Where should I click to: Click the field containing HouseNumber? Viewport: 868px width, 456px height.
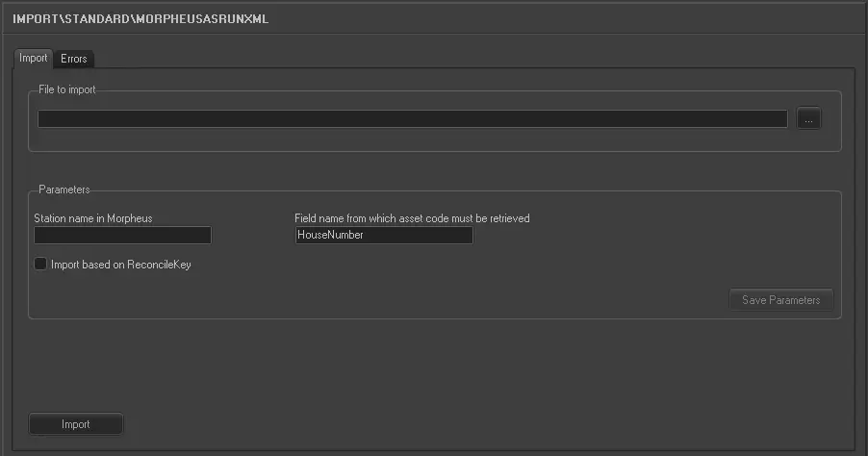coord(383,236)
